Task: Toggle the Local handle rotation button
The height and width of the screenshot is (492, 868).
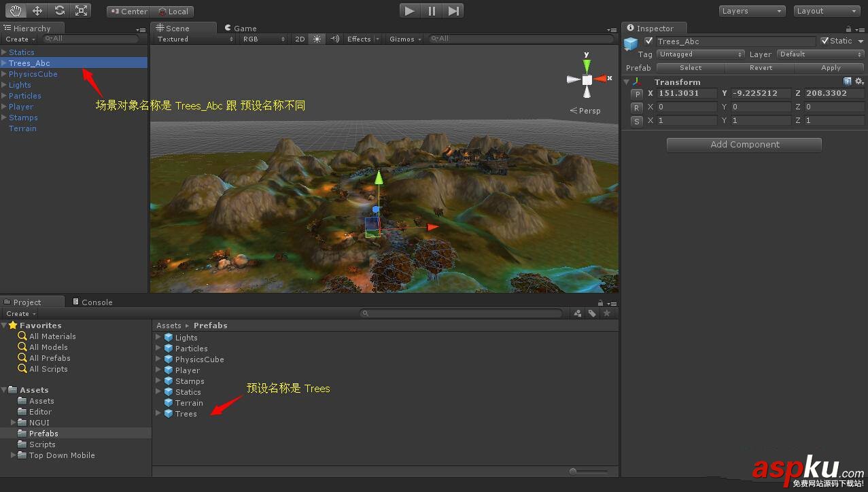Action: (172, 12)
